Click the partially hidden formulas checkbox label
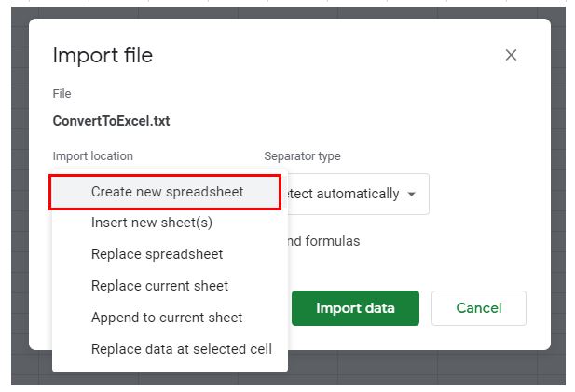The image size is (575, 392). pos(323,241)
